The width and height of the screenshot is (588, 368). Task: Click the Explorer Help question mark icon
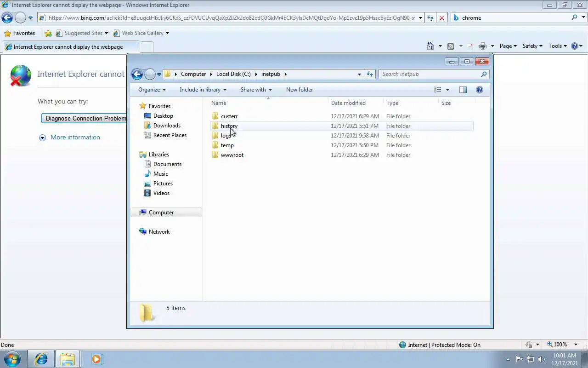[x=480, y=90]
